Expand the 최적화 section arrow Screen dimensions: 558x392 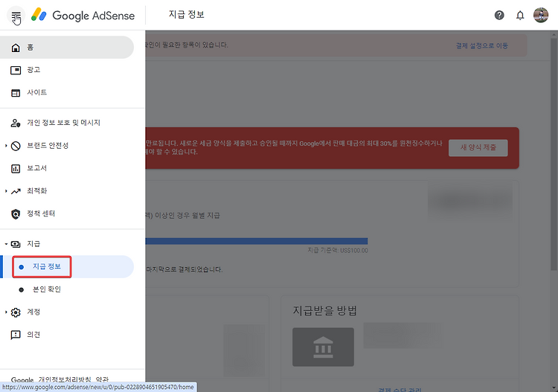(x=6, y=191)
